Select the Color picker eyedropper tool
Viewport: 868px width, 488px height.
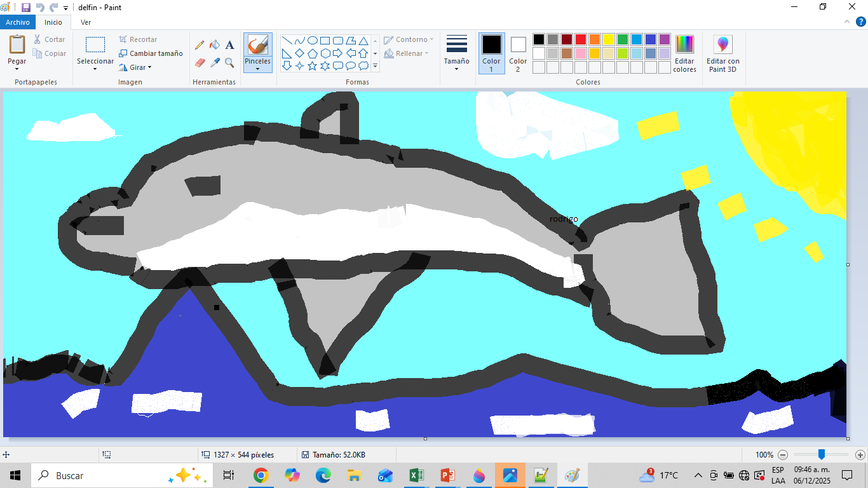[215, 63]
